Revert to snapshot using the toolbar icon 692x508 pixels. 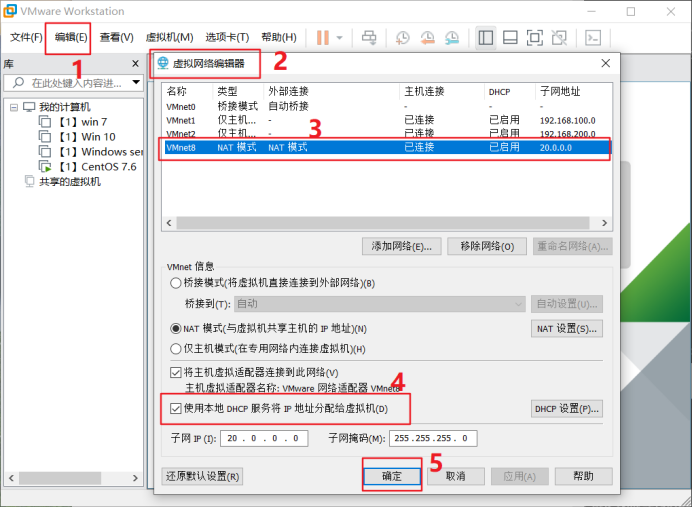pyautogui.click(x=427, y=38)
